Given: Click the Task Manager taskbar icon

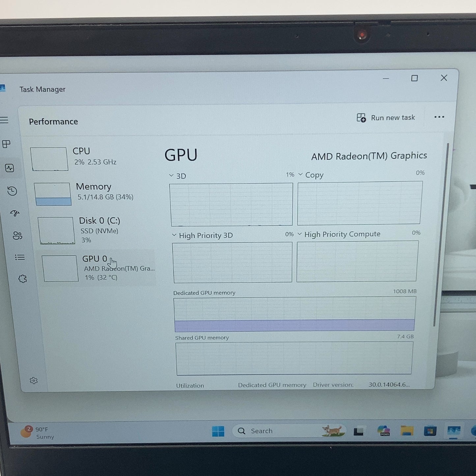Looking at the screenshot, I should [454, 431].
